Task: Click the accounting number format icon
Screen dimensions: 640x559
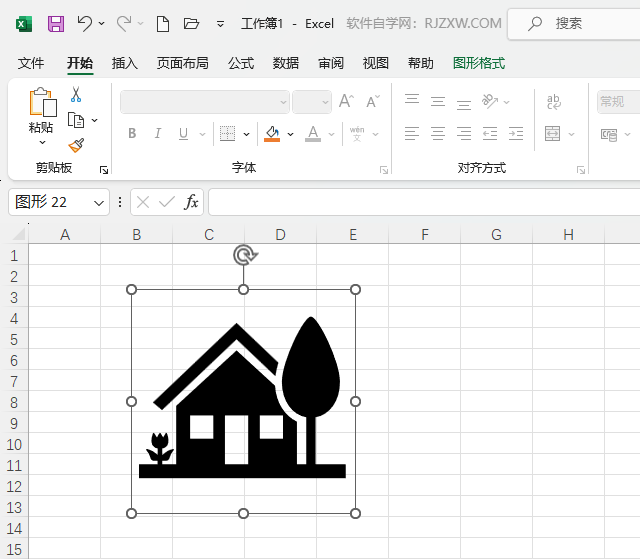Action: pos(609,135)
